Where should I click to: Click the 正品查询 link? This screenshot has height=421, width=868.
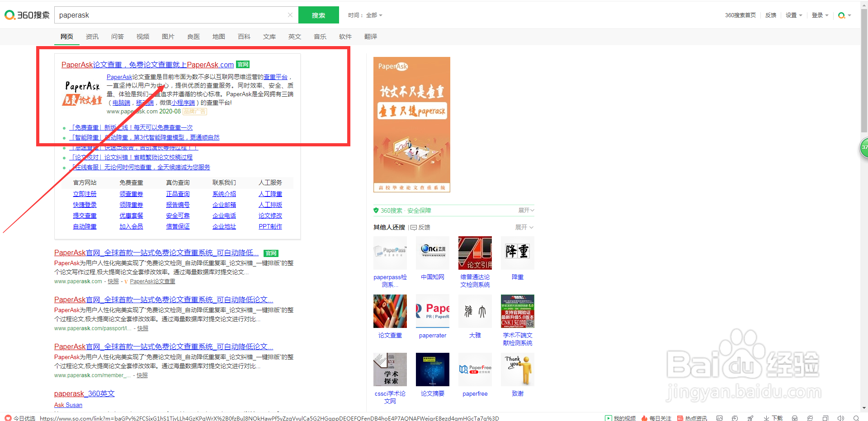coord(178,194)
